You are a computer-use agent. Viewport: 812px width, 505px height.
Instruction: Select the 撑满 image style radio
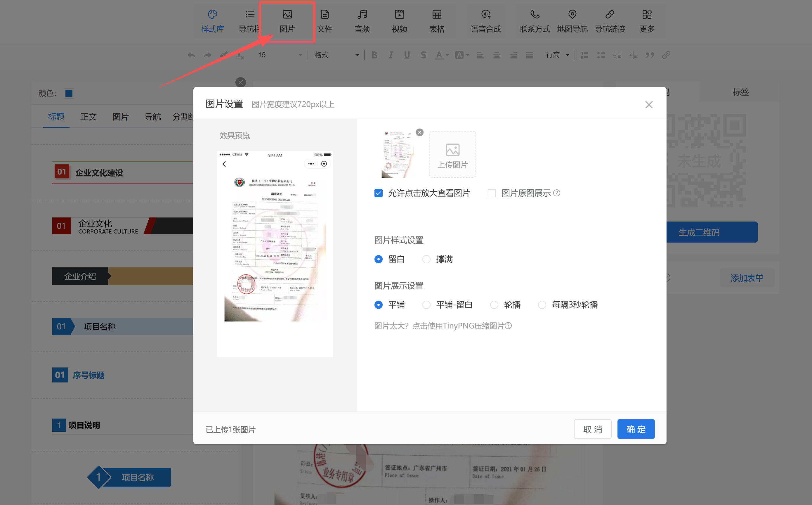(x=426, y=259)
